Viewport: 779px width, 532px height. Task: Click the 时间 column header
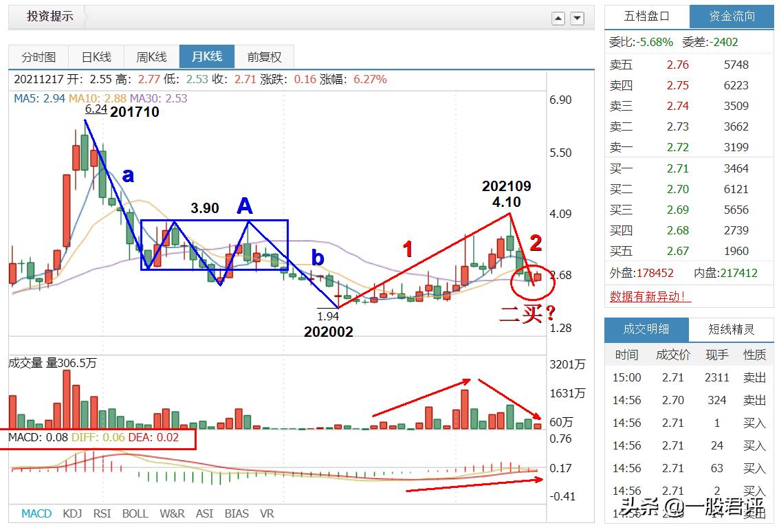click(626, 355)
